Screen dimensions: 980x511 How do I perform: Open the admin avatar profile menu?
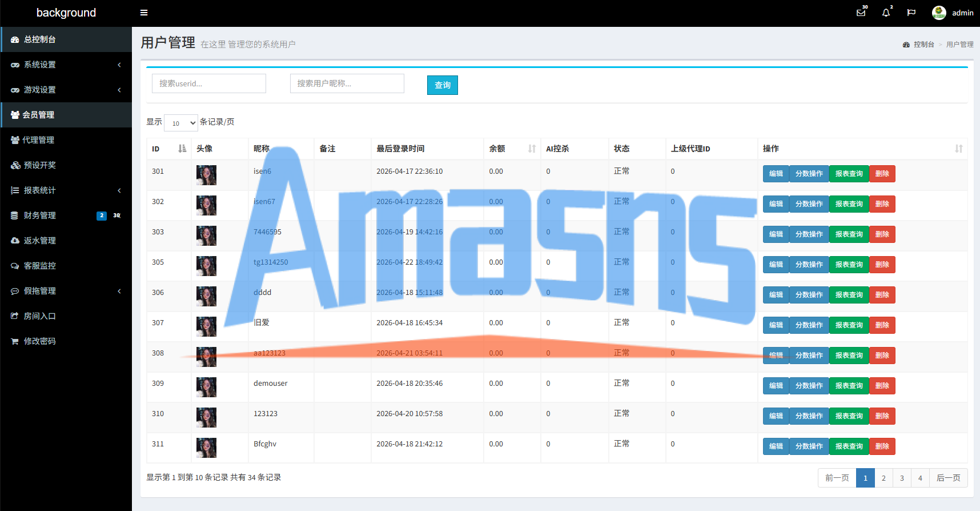pos(953,13)
